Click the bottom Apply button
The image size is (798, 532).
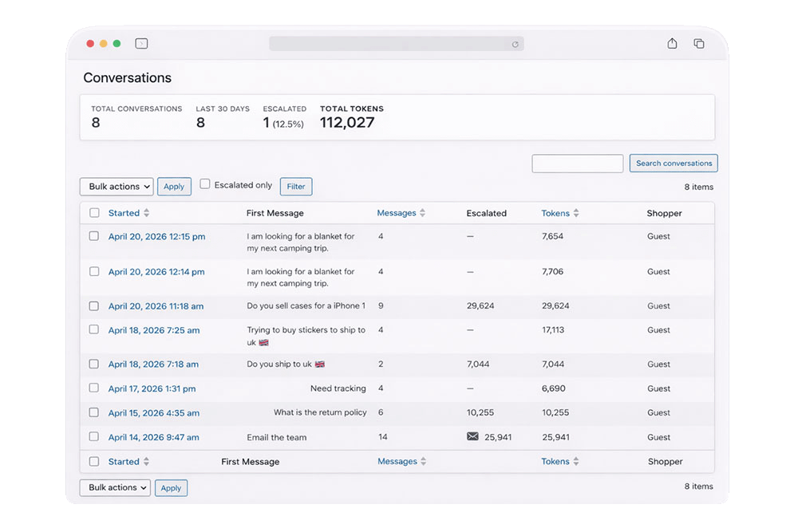tap(171, 488)
